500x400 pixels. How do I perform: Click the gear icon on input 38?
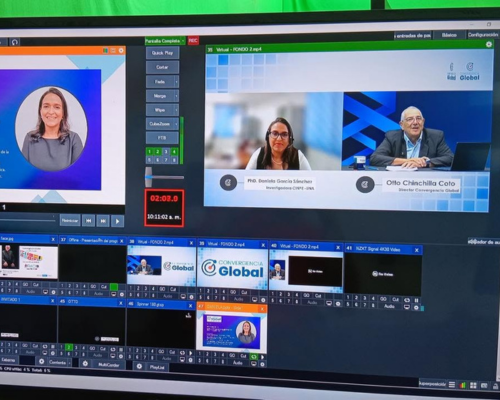click(x=191, y=297)
